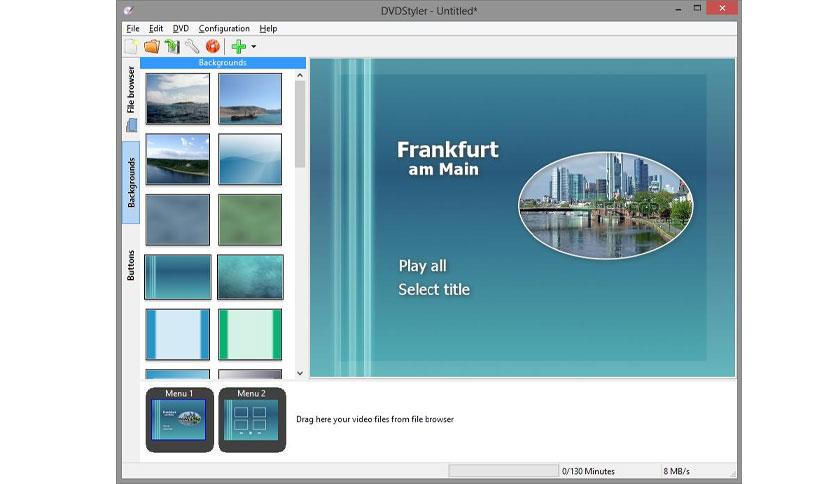Click the File browser tab page icon
The width and height of the screenshot is (836, 484).
[132, 126]
